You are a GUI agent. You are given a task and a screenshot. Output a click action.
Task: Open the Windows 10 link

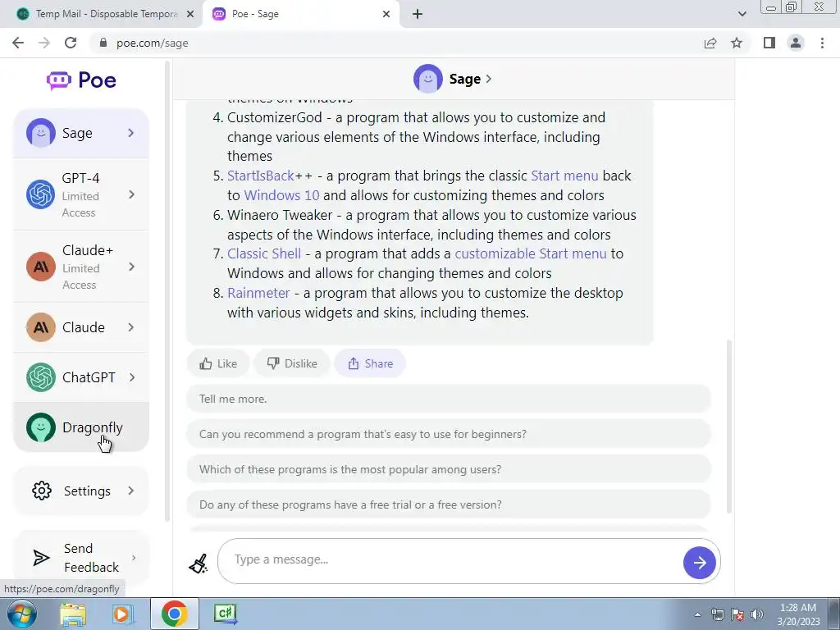click(x=281, y=195)
